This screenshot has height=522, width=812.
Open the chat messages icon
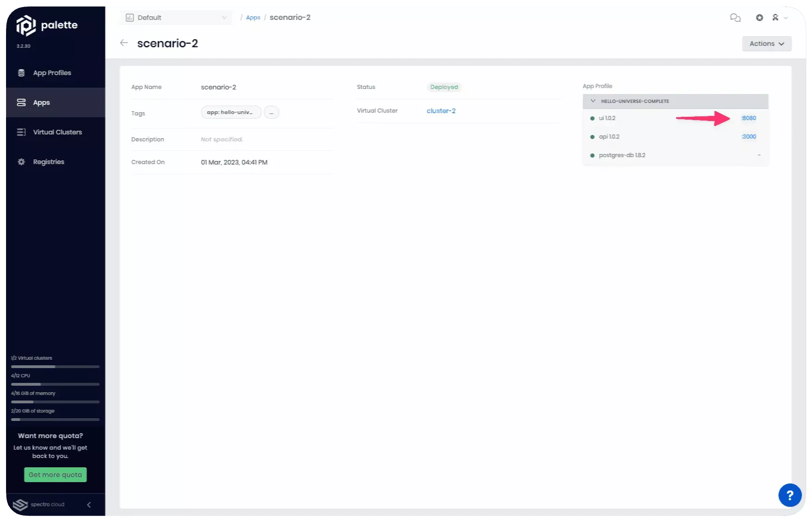(x=735, y=18)
